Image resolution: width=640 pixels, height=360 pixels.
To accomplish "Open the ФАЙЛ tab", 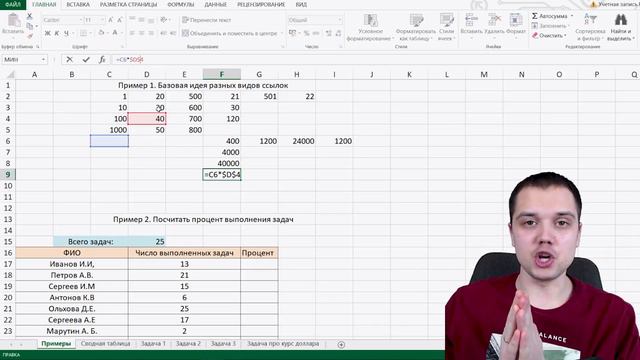I will pos(13,4).
